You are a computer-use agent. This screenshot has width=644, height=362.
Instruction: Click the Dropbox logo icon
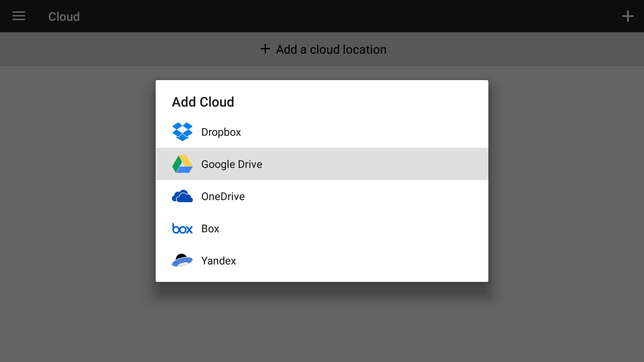click(182, 132)
